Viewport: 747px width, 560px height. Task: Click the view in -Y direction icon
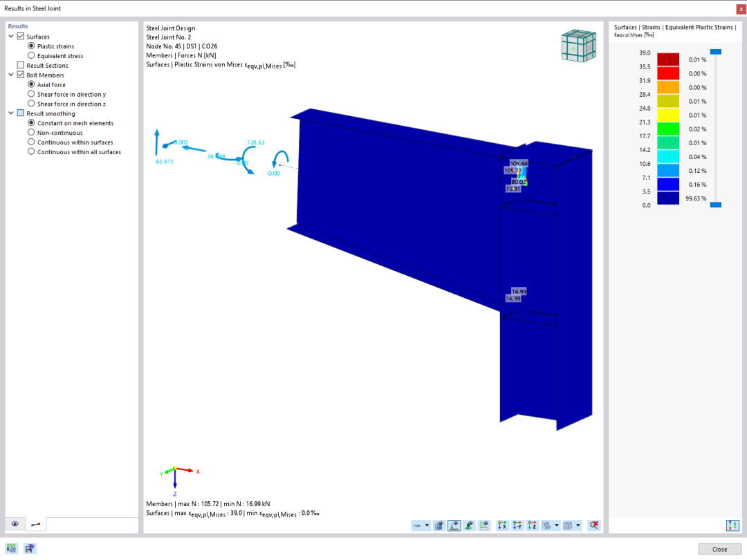pyautogui.click(x=517, y=525)
